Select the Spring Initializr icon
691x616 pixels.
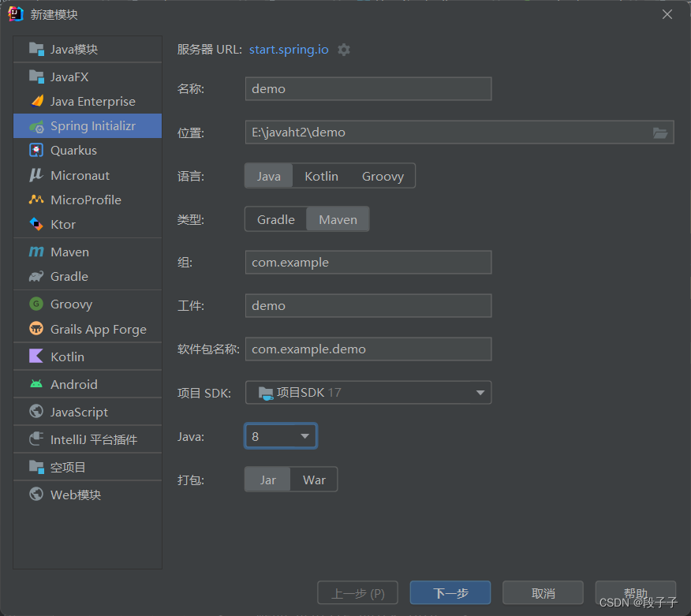click(x=36, y=126)
